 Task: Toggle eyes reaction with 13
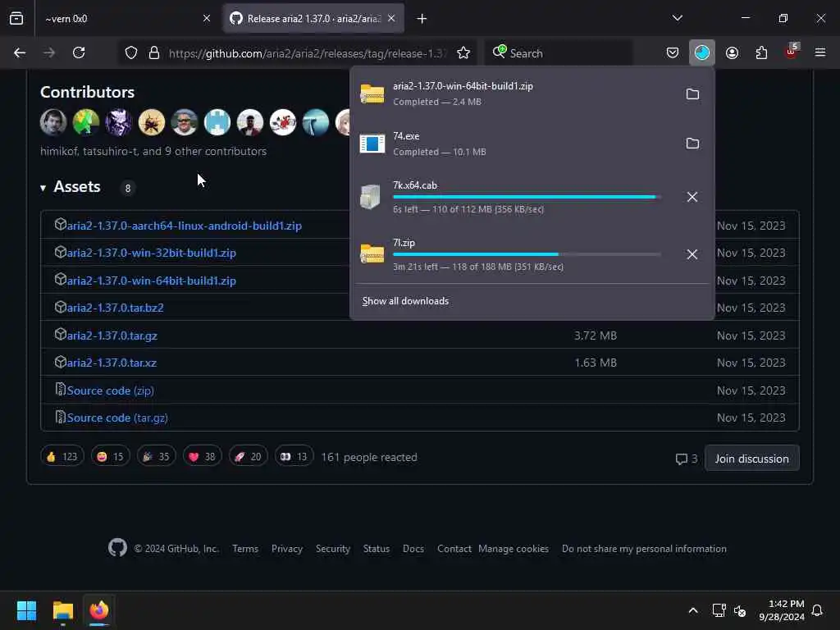(294, 457)
